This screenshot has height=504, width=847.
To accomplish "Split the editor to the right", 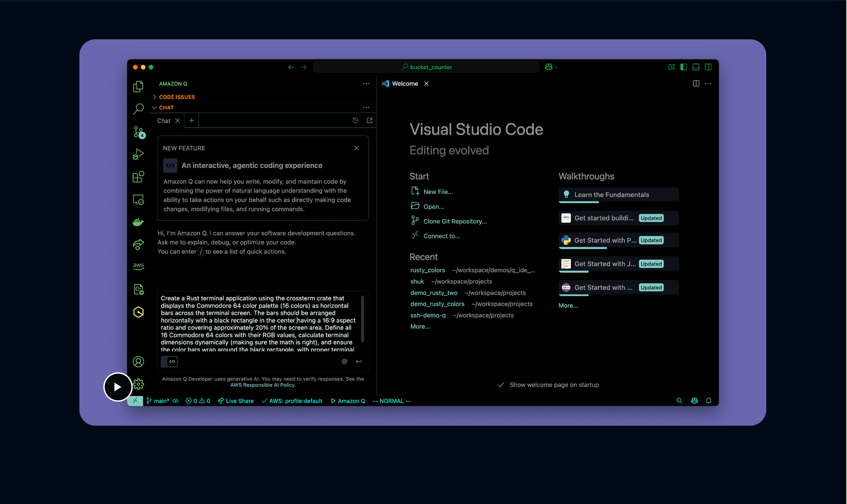I will coord(696,83).
